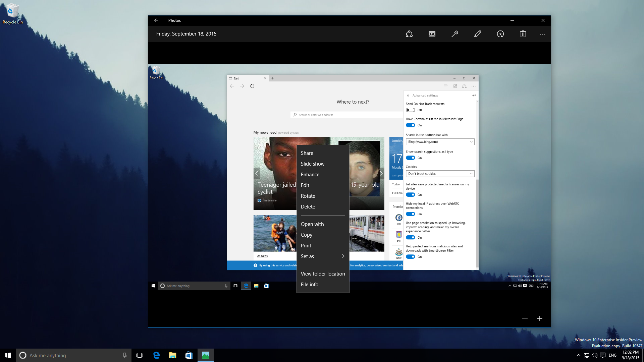644x362 pixels.
Task: Pick Enhance from the context menu
Action: pos(323,175)
